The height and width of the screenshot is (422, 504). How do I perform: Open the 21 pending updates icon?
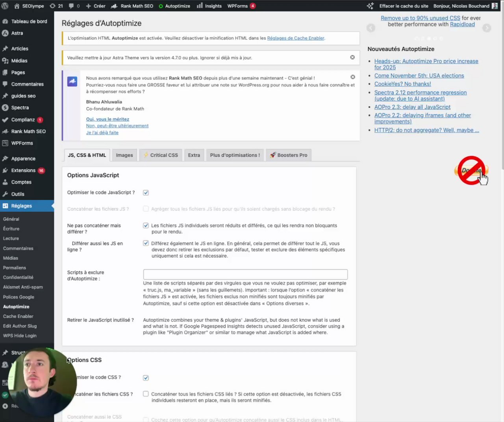56,6
